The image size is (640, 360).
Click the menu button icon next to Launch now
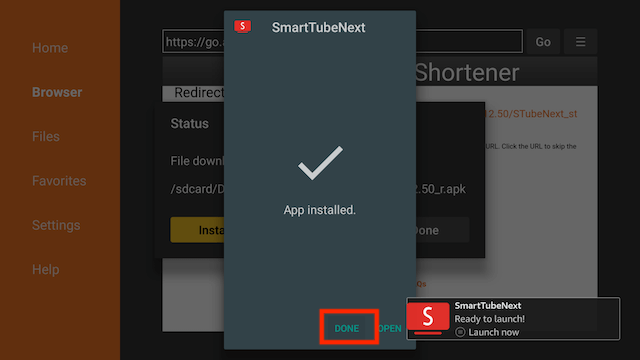tap(460, 332)
